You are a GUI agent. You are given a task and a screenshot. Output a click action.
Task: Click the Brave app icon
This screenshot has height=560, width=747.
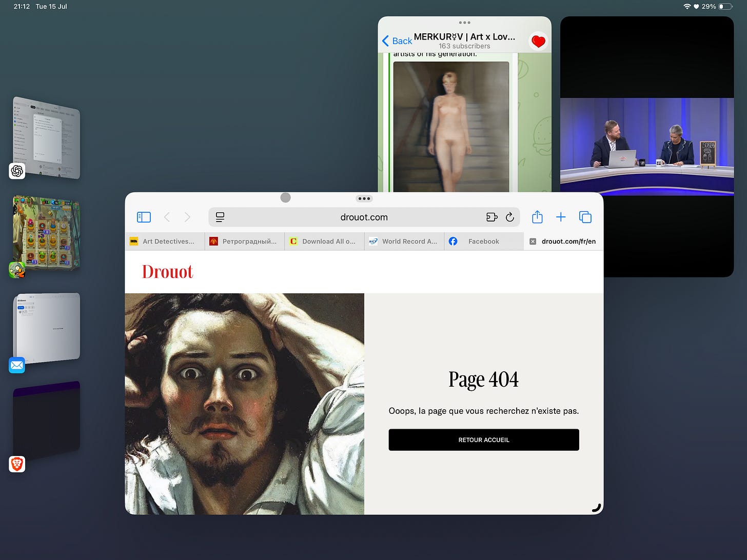click(17, 464)
